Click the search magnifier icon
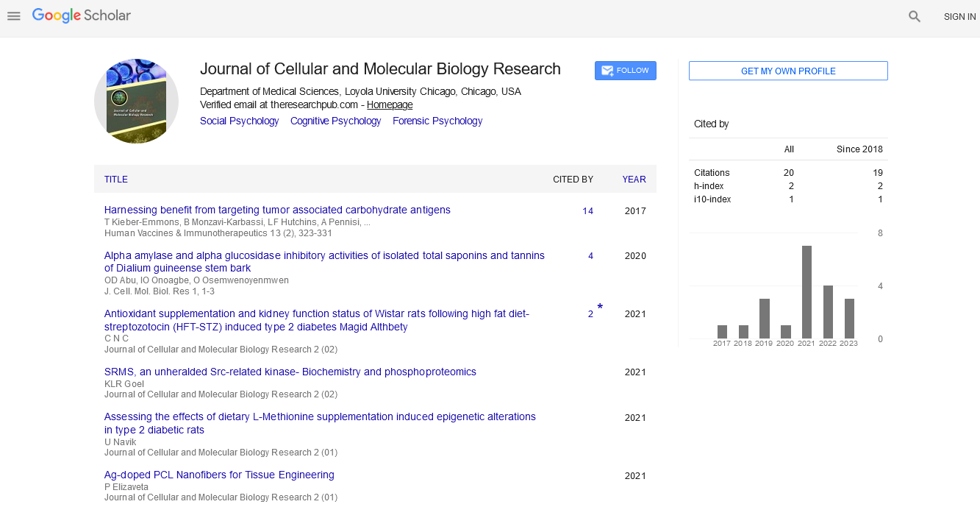The width and height of the screenshot is (980, 507). [x=914, y=16]
